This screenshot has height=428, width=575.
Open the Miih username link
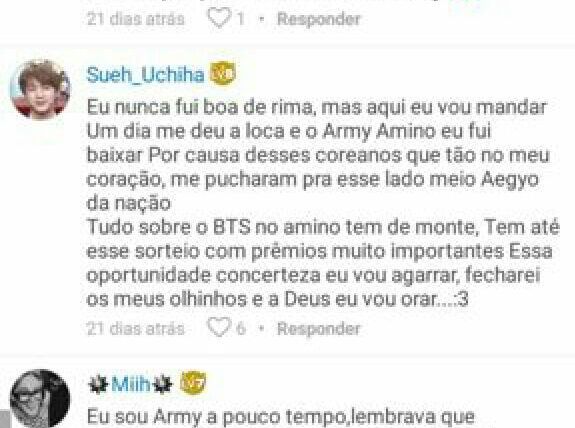[x=131, y=384]
